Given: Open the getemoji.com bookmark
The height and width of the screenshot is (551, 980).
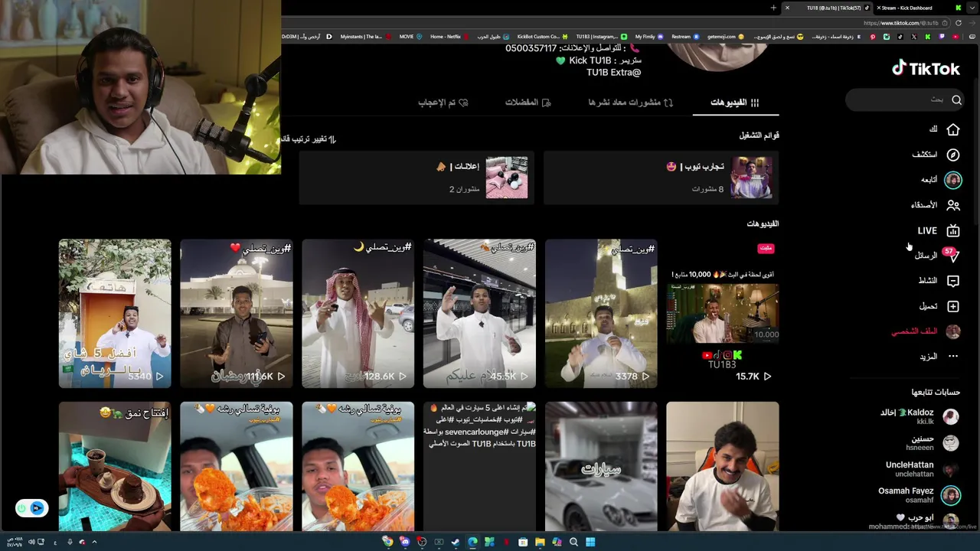Looking at the screenshot, I should [724, 37].
